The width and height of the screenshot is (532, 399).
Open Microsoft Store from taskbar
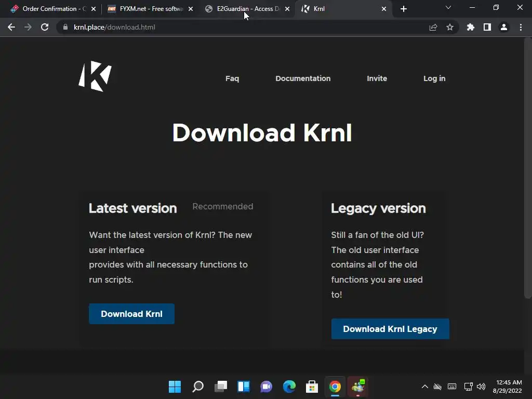312,387
